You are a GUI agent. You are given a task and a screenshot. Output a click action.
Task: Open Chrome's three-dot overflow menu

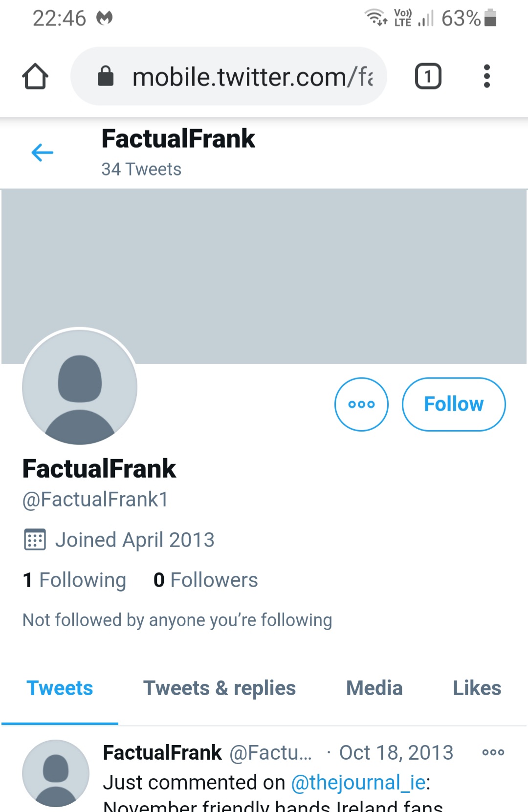tap(486, 77)
